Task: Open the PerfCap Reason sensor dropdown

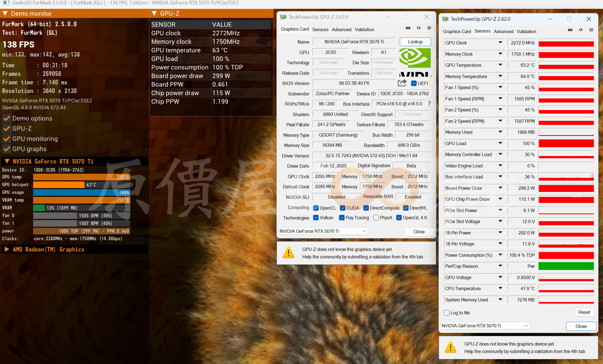Action: click(x=500, y=266)
